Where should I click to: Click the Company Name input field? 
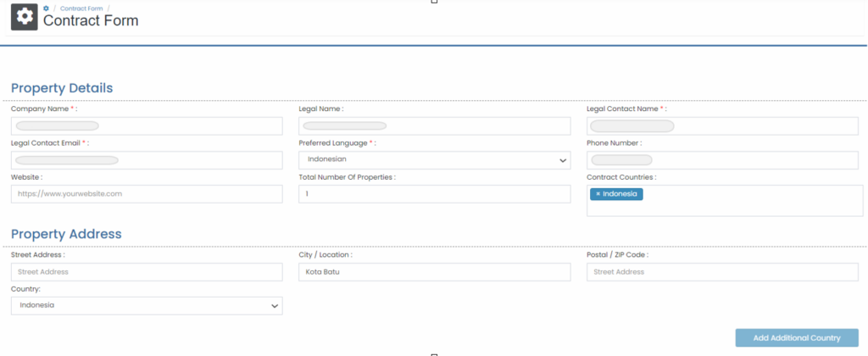[147, 126]
